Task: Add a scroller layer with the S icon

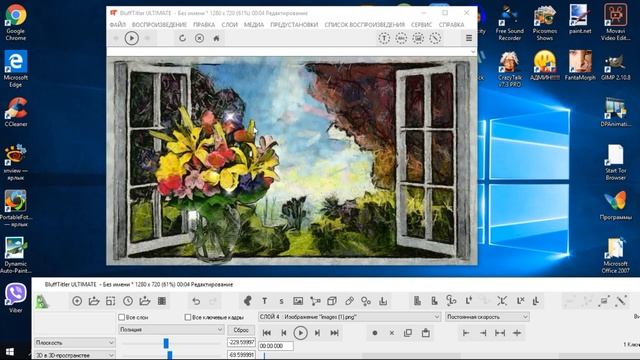Action: pos(281,302)
